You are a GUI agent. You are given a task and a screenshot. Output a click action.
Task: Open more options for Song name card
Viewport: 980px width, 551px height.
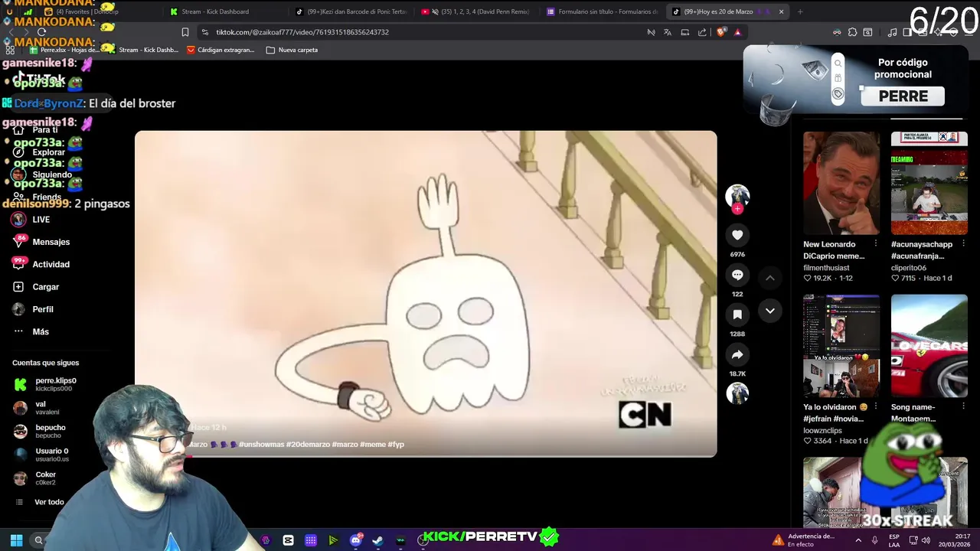(x=963, y=406)
